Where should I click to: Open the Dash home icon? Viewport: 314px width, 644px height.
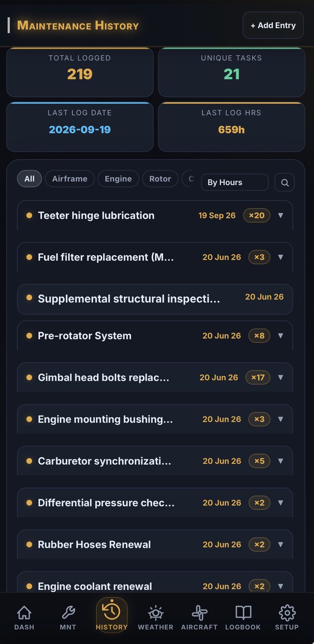click(24, 613)
